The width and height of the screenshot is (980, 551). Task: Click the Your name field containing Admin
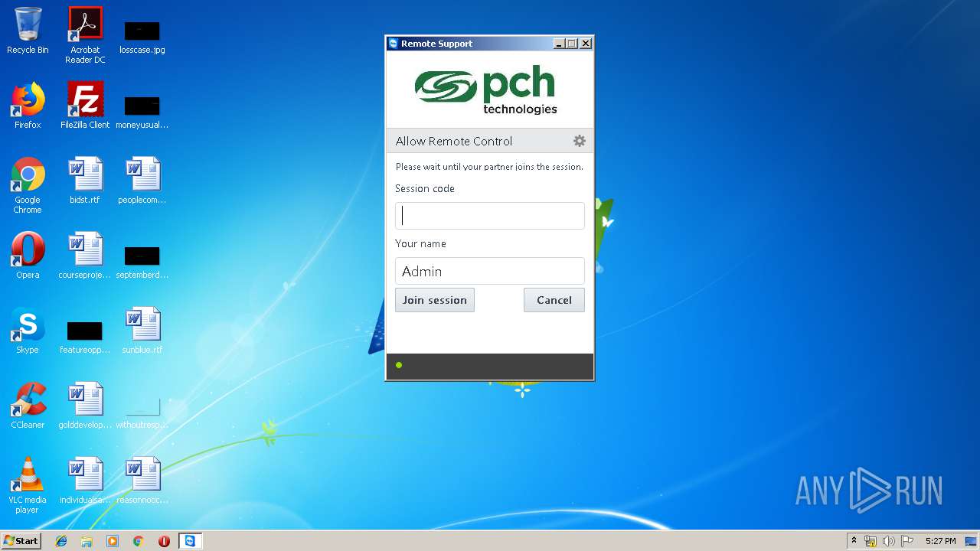click(490, 271)
